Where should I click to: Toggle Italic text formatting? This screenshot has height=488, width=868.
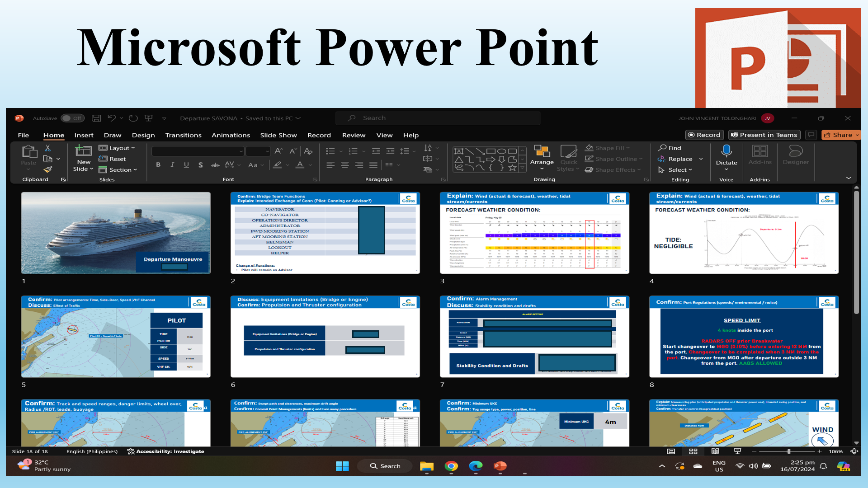click(x=172, y=165)
